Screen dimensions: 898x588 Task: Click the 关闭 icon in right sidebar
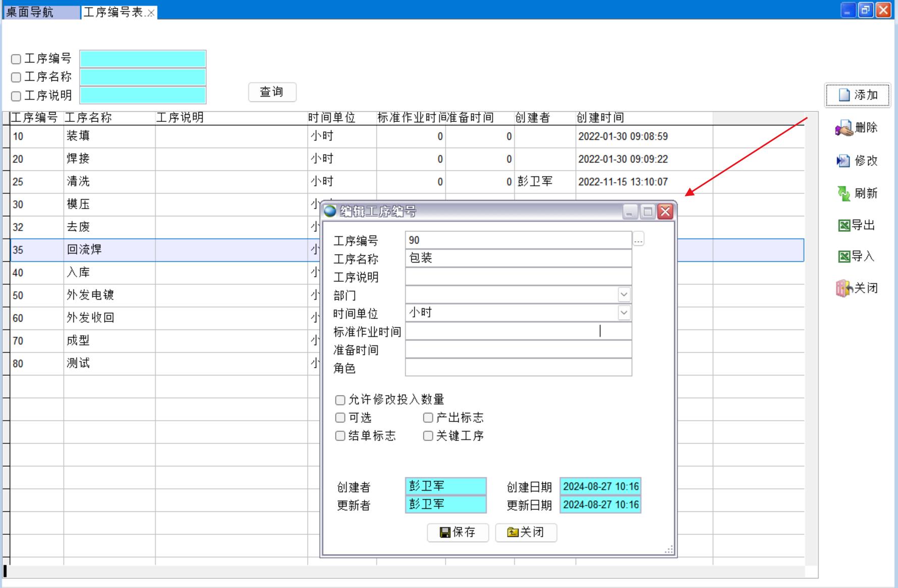tap(843, 288)
